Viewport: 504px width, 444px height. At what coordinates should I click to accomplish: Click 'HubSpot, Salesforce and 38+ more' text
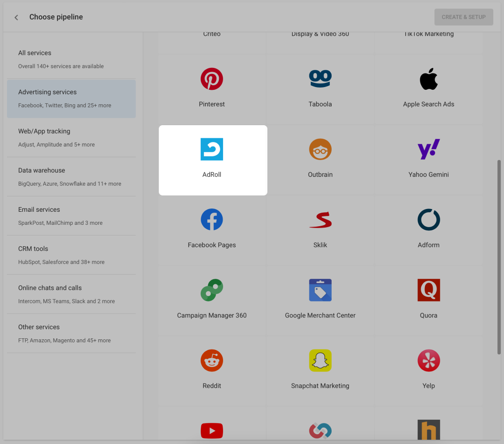pos(61,262)
